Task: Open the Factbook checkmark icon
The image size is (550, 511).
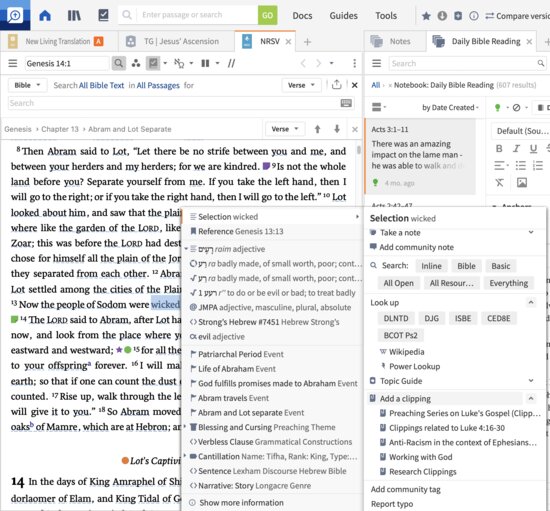Action: click(103, 15)
